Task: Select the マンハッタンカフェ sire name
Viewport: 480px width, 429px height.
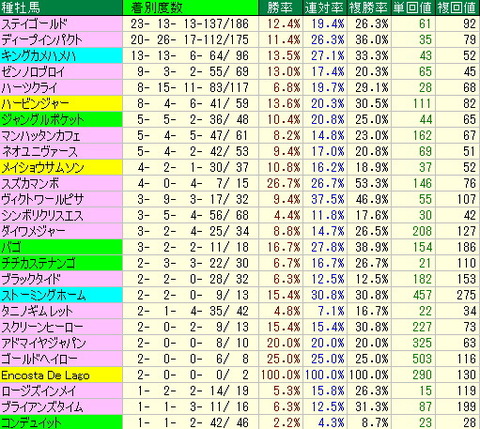Action: 41,136
